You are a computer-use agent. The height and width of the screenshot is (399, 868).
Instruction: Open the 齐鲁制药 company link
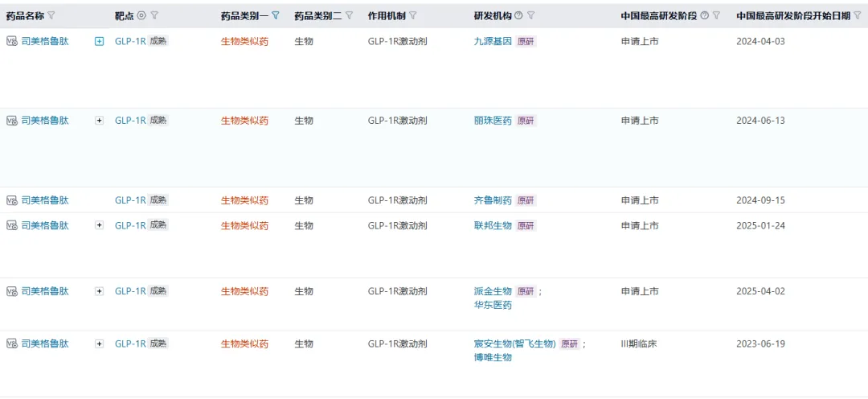[x=493, y=200]
